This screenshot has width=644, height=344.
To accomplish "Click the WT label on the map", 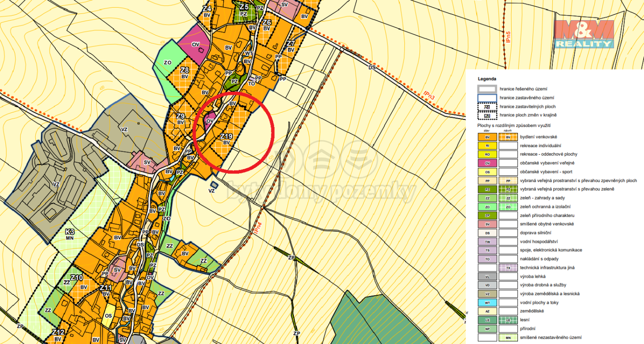I will [249, 53].
